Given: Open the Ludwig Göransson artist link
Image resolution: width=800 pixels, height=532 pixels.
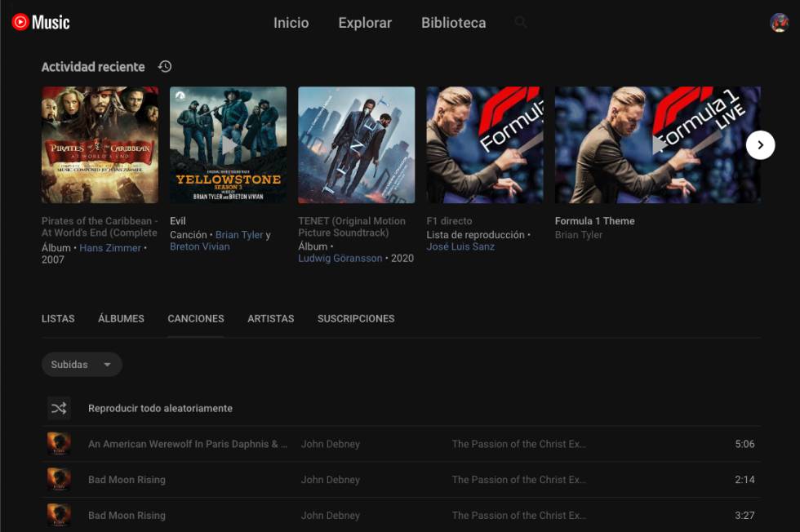Looking at the screenshot, I should [x=340, y=258].
